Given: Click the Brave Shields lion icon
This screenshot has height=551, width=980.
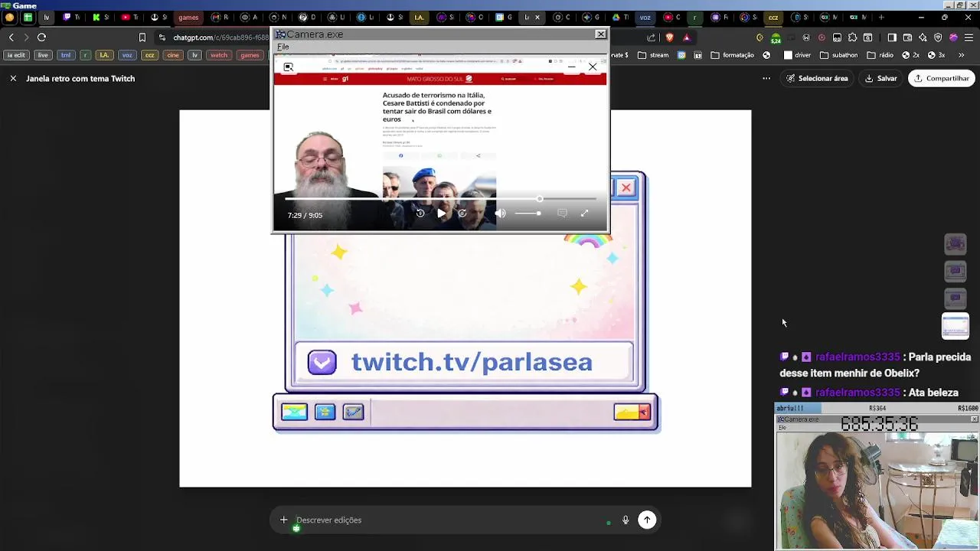Looking at the screenshot, I should 670,37.
